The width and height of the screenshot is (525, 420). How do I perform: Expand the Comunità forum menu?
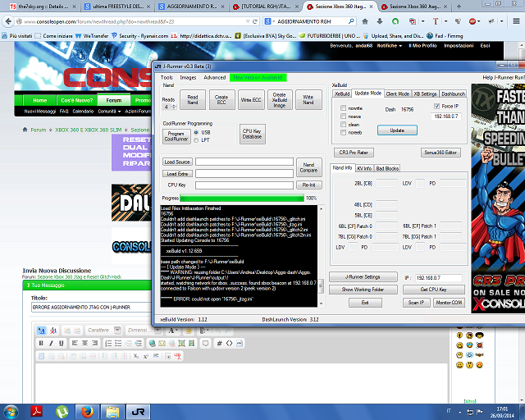[x=109, y=112]
